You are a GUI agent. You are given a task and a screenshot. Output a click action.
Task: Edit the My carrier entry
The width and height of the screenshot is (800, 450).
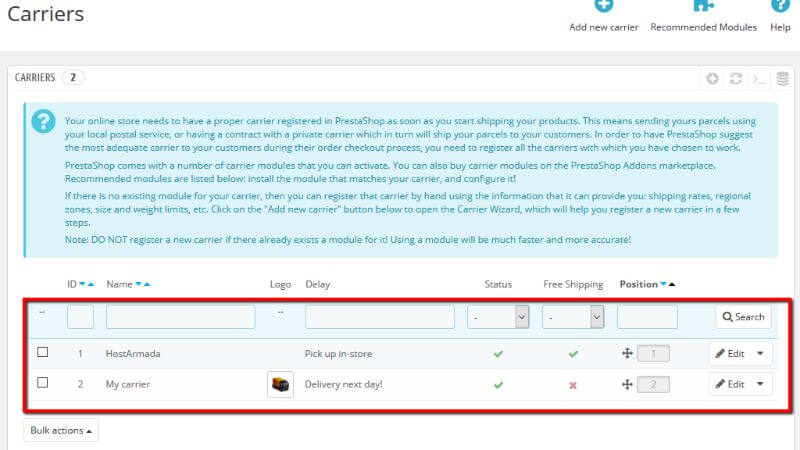pyautogui.click(x=730, y=384)
